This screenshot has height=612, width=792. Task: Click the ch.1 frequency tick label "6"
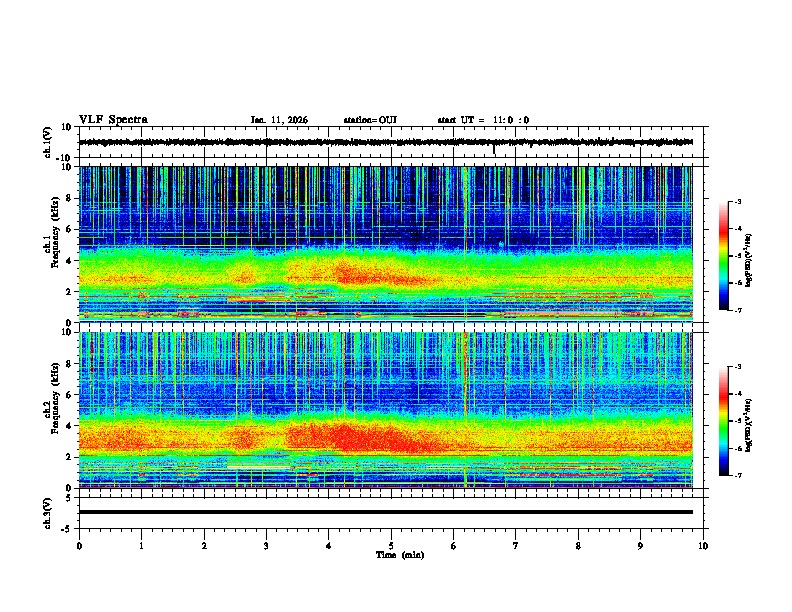tap(70, 229)
